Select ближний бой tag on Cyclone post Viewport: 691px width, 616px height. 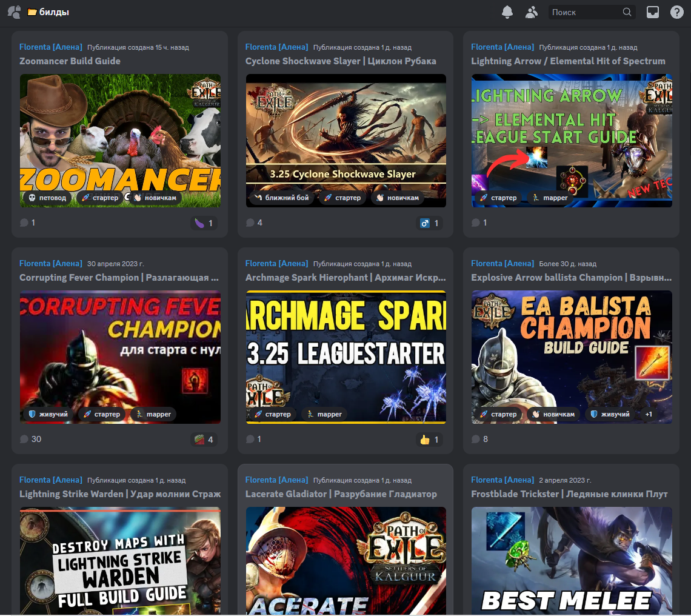click(x=282, y=198)
